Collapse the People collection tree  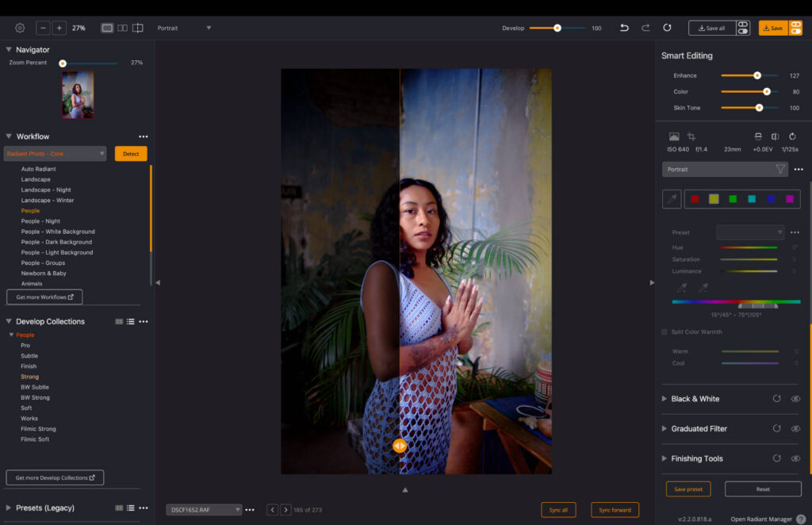coord(11,335)
